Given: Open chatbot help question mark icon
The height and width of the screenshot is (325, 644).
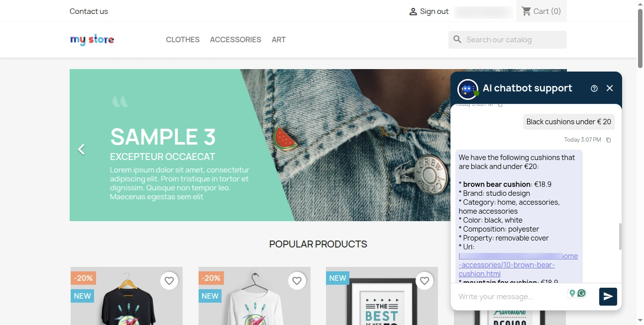Looking at the screenshot, I should click(594, 88).
